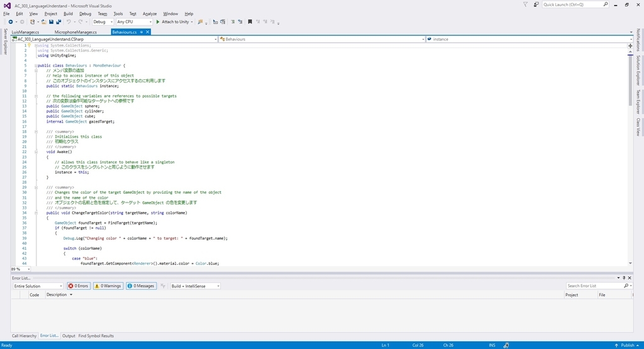Click the Code column header
This screenshot has width=644, height=349.
[35, 295]
